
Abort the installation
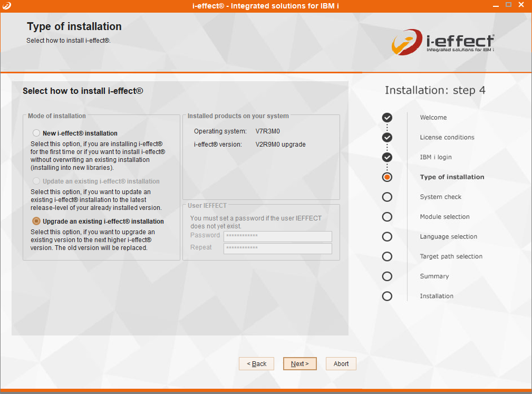pyautogui.click(x=341, y=364)
